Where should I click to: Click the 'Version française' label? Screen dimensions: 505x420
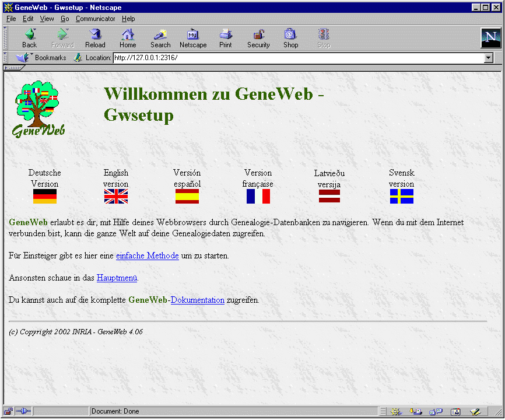[x=258, y=178]
